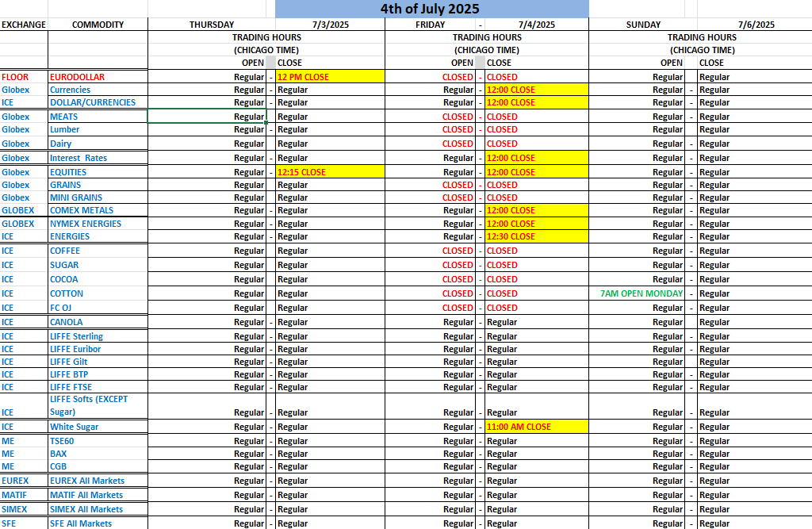Click the "12:15 CLOSE" highlighted cell

331,172
